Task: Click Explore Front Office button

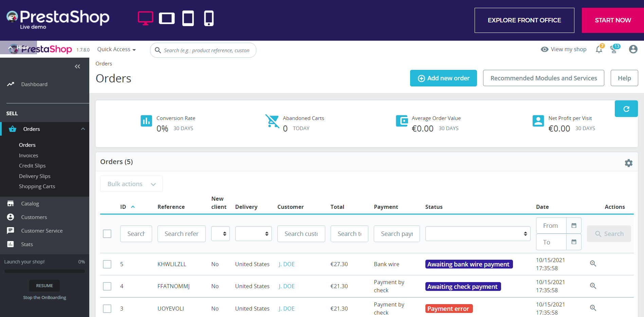Action: (524, 20)
